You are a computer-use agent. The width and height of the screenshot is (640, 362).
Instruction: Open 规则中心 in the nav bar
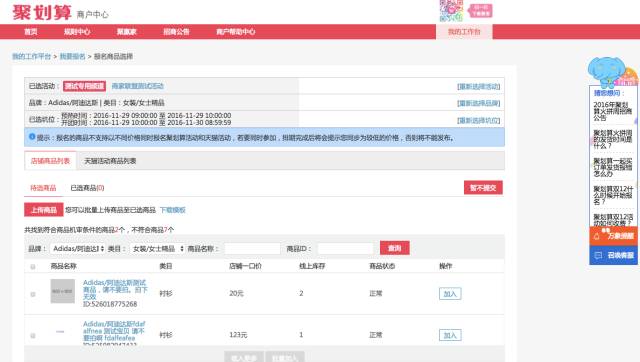[x=77, y=32]
